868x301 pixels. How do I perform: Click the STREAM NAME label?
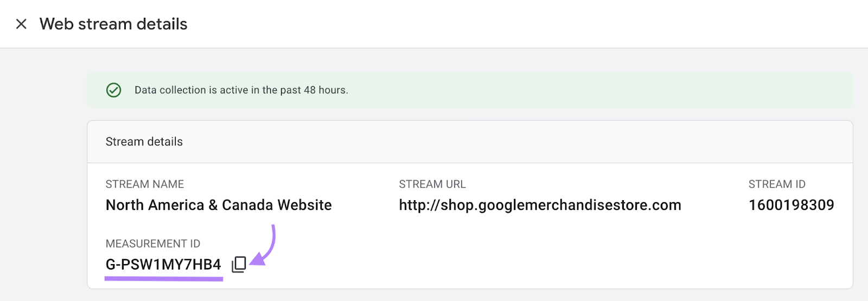point(145,184)
